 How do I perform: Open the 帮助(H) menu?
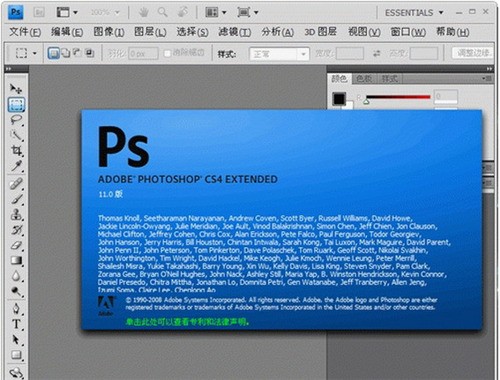[x=453, y=32]
